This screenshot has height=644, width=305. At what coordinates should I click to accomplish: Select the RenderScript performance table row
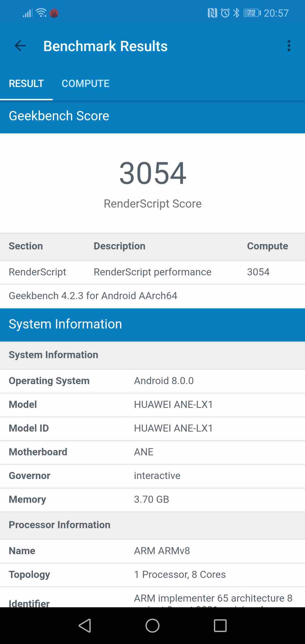click(x=152, y=272)
